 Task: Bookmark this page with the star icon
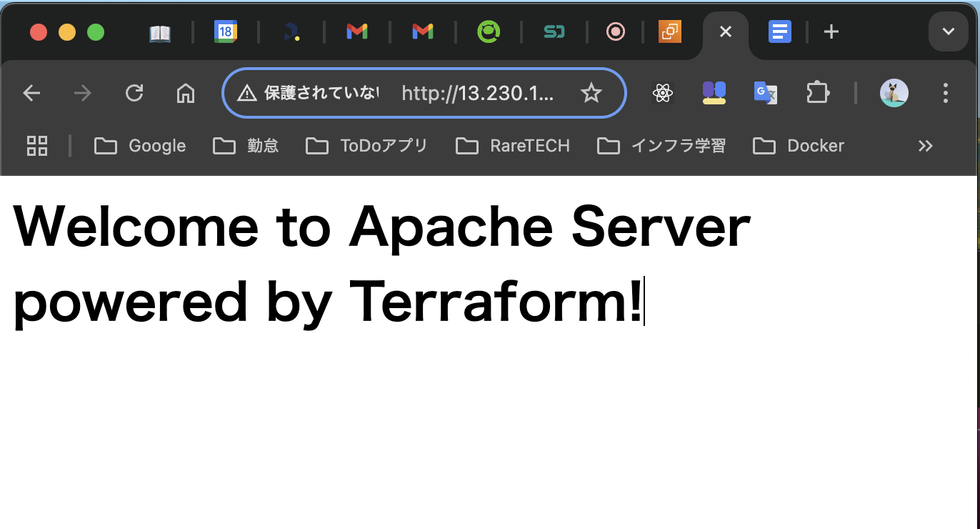pos(591,93)
